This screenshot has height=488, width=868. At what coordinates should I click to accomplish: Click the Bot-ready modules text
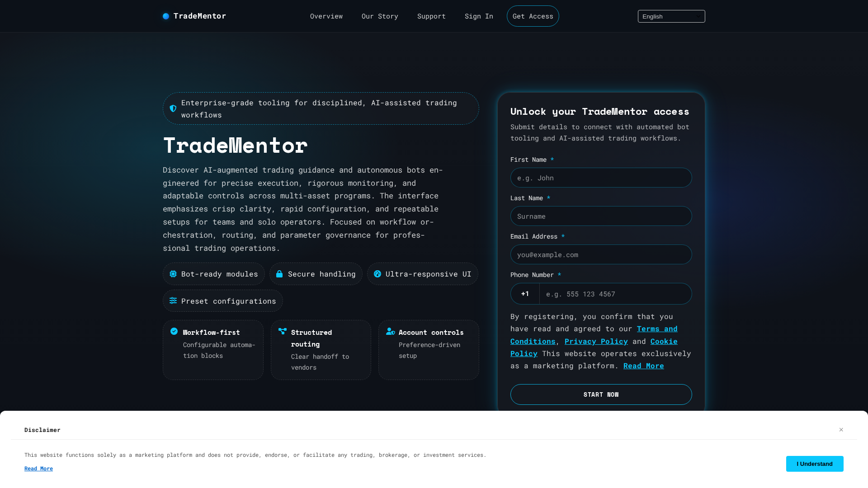(220, 274)
